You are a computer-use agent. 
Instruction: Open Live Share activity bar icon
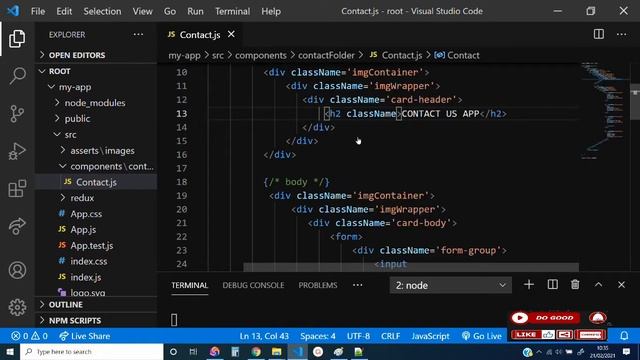[17, 226]
